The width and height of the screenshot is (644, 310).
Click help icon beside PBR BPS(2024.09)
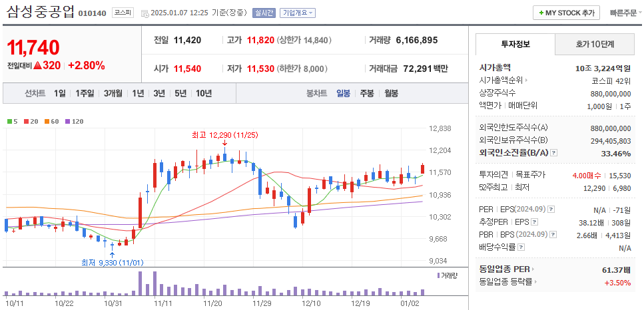553,235
